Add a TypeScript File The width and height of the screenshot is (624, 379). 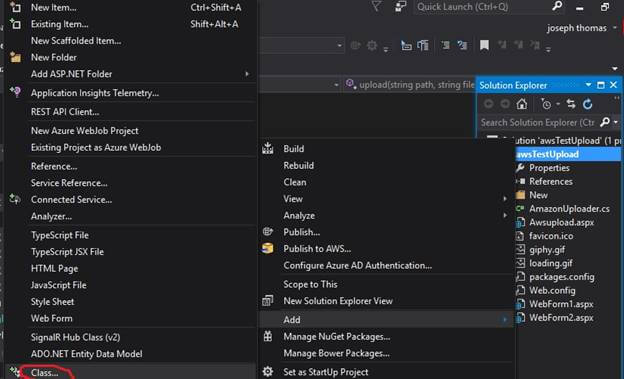coord(60,235)
